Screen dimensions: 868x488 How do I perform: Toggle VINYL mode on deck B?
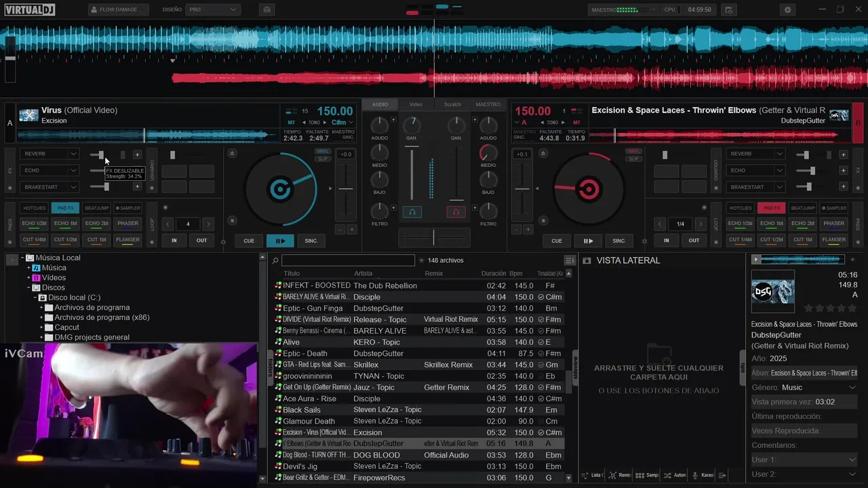pos(633,151)
